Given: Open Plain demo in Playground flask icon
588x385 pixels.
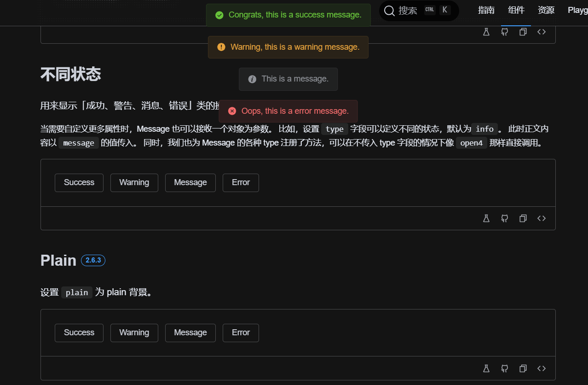Looking at the screenshot, I should click(486, 368).
